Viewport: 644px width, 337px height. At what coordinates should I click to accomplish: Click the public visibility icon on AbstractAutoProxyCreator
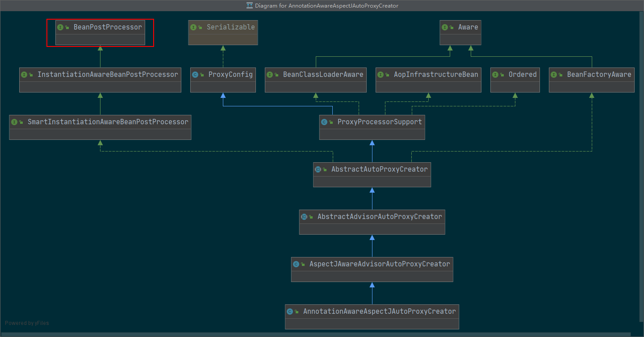[x=325, y=170]
